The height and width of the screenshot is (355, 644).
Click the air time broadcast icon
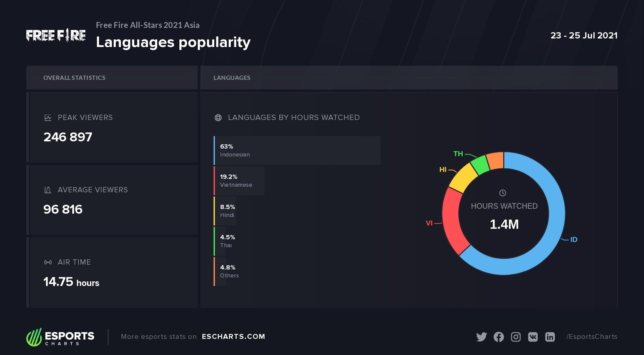coord(48,262)
